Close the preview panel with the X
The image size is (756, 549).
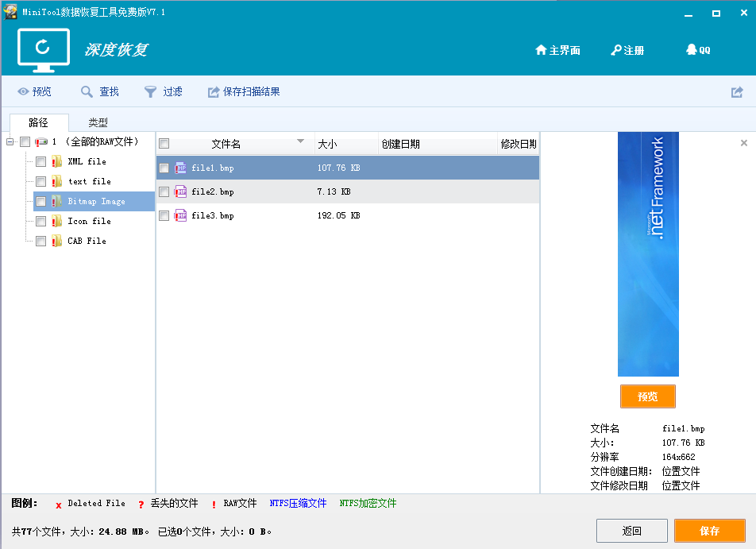point(744,143)
